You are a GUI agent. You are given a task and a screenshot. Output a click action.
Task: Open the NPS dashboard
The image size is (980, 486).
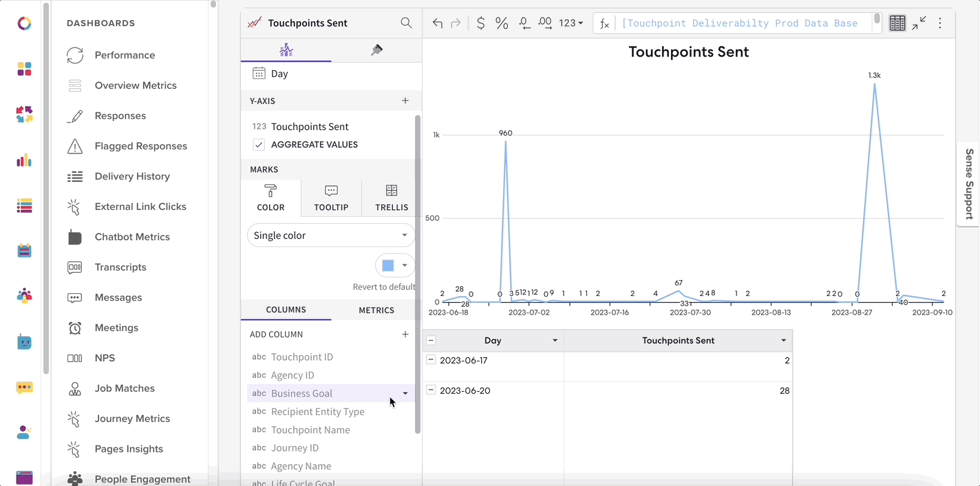[x=105, y=358]
